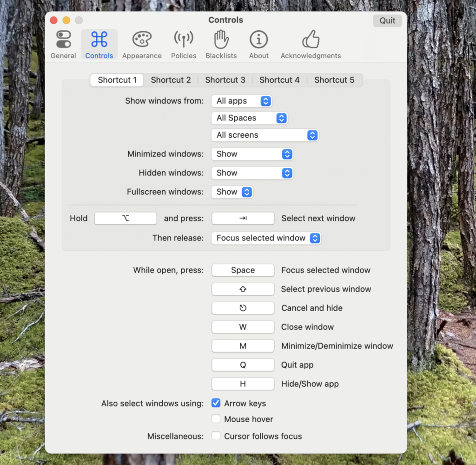Disable Arrow keys window selection
Screen dimensions: 476x465
tap(216, 403)
